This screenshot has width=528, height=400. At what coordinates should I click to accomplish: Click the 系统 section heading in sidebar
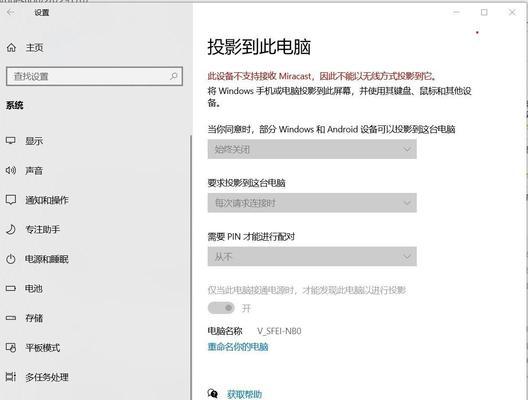pyautogui.click(x=14, y=105)
